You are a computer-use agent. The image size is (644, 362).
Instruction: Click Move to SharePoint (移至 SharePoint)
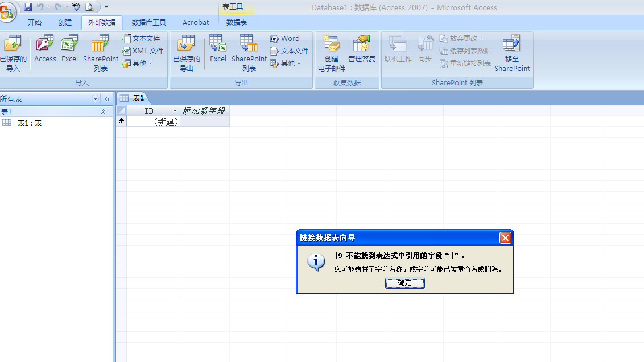tap(512, 53)
